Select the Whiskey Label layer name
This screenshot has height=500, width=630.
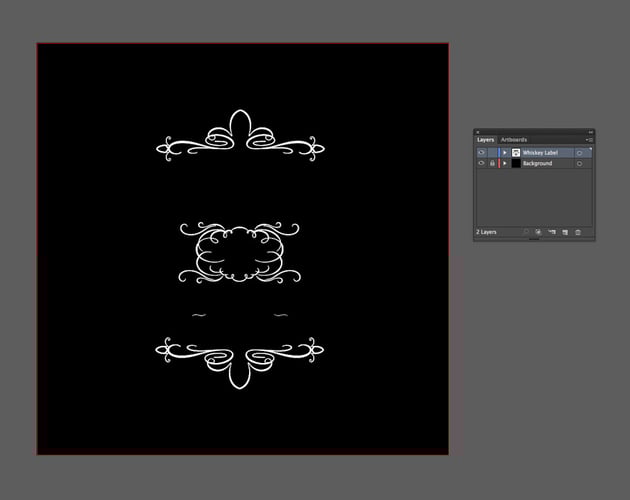540,153
